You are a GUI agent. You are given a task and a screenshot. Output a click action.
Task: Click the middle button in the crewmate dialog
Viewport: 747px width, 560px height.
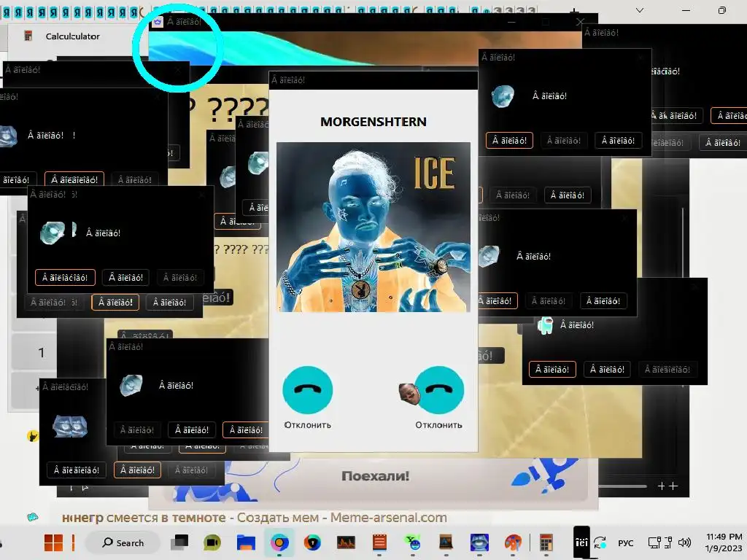point(607,369)
